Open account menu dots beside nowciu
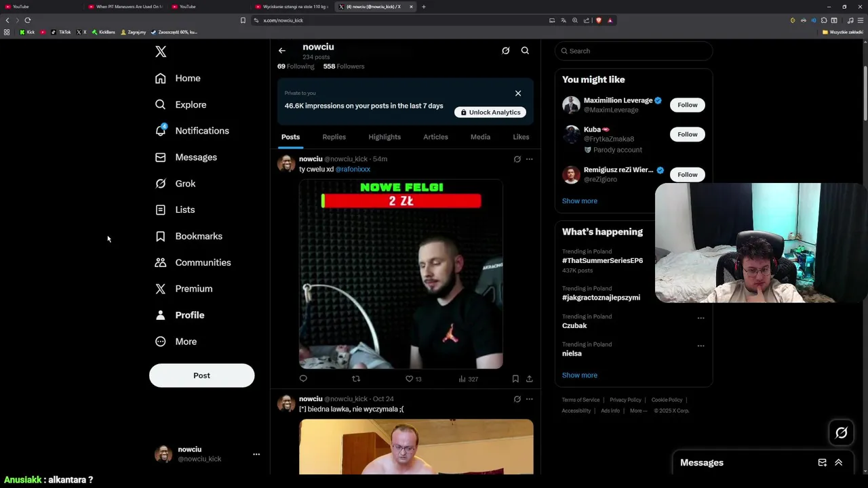The image size is (868, 488). click(x=256, y=454)
